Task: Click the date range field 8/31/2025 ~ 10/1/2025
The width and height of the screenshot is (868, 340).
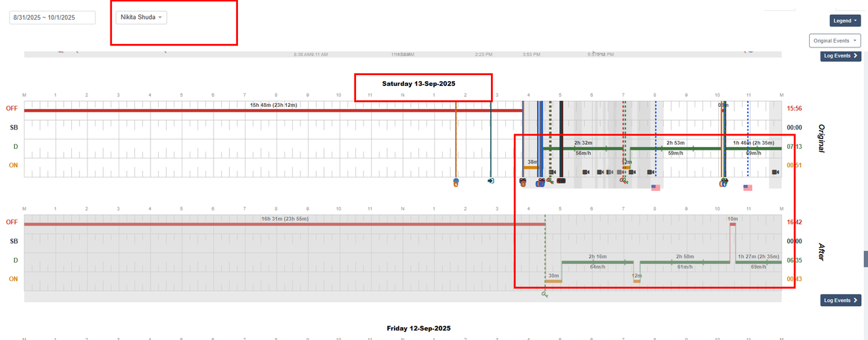Action: [52, 18]
